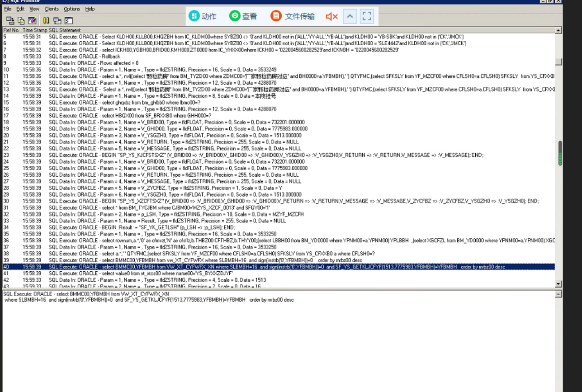Click the green outer scrollbar thumb
This screenshot has height=392, width=582.
tap(560, 153)
